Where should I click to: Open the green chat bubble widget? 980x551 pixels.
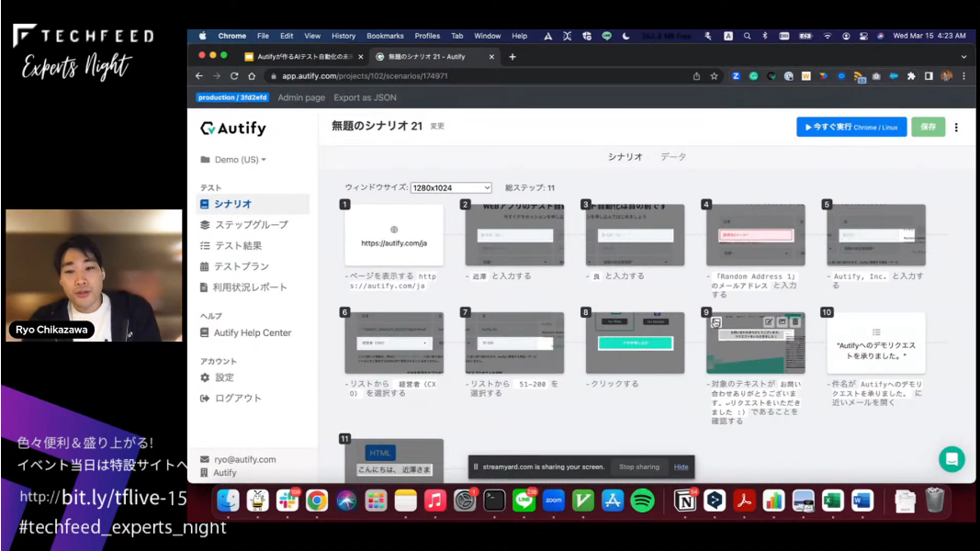[952, 459]
